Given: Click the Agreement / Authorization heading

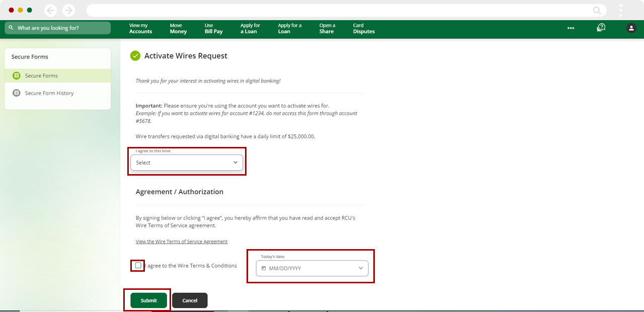Looking at the screenshot, I should (180, 192).
